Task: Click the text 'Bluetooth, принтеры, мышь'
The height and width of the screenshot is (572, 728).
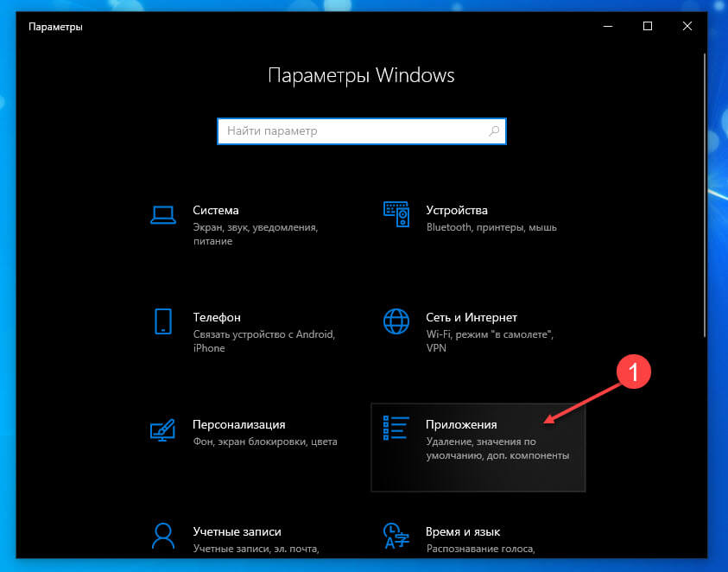Action: [x=491, y=227]
